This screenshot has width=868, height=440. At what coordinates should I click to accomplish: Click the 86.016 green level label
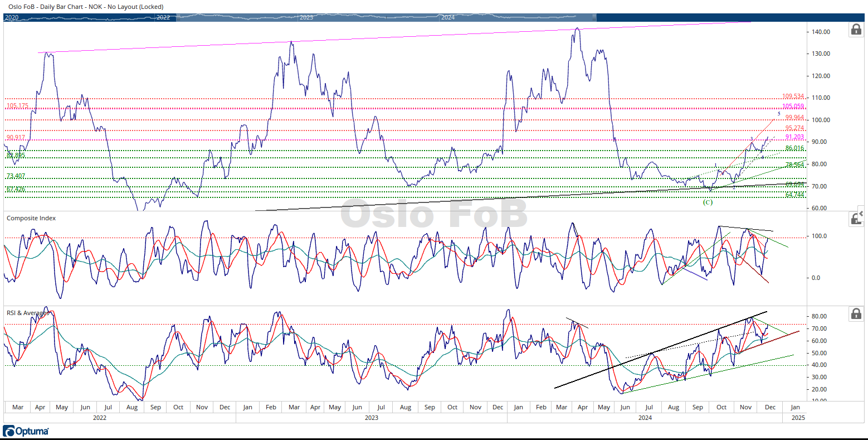pos(794,148)
